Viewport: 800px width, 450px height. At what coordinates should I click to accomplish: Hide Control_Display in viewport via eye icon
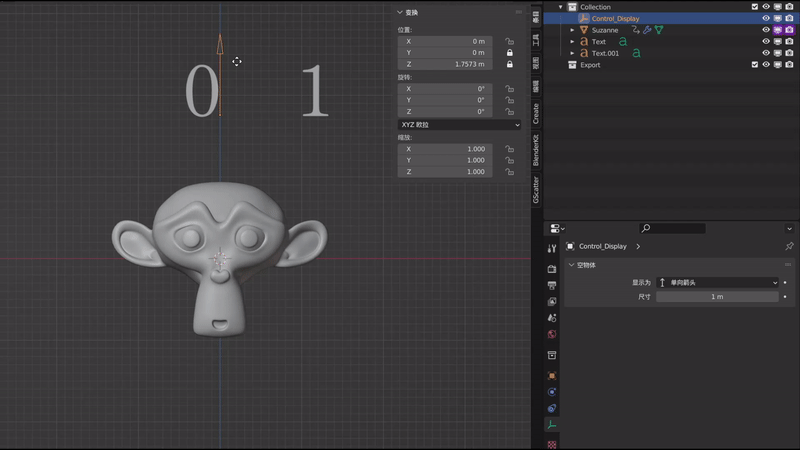[766, 18]
